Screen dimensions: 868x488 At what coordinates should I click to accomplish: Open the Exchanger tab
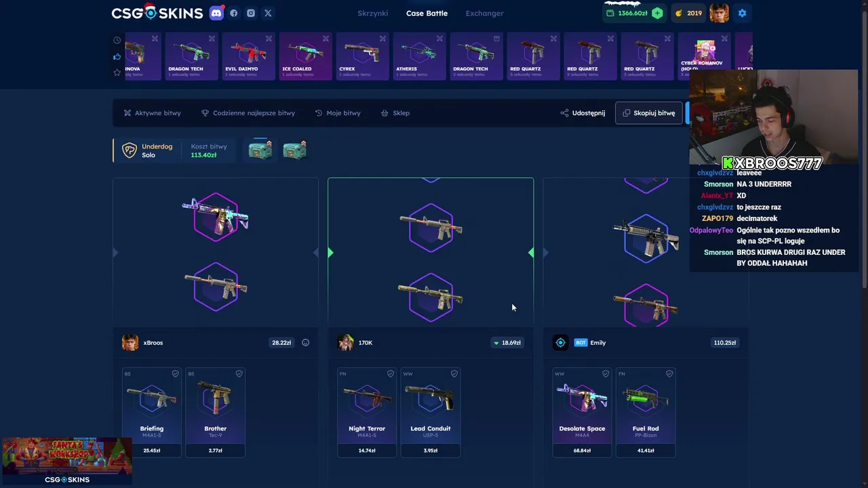point(484,13)
